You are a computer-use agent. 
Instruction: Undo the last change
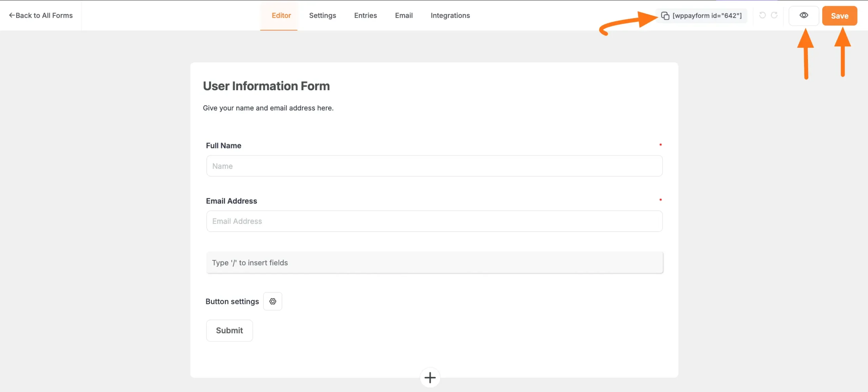click(x=762, y=15)
